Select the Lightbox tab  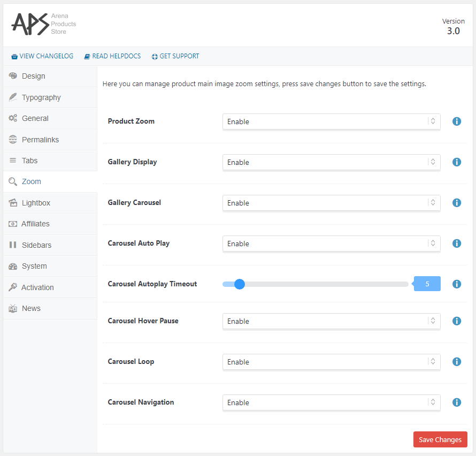50,203
